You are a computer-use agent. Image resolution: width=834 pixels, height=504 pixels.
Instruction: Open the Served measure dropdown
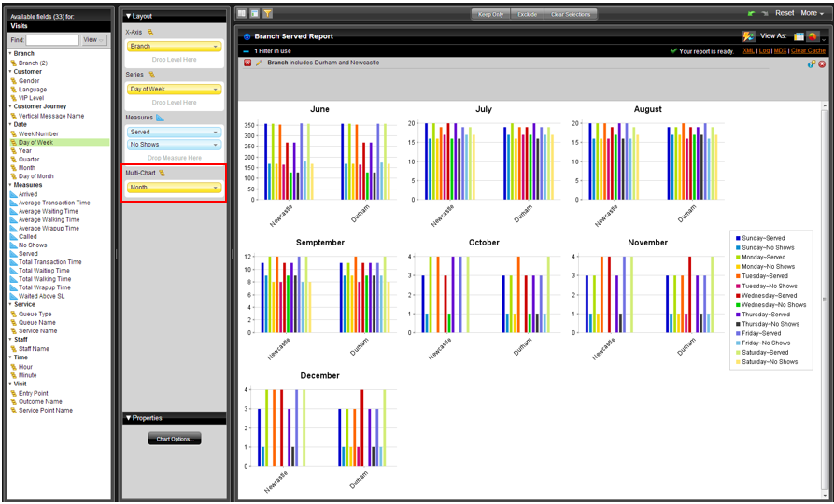click(217, 133)
